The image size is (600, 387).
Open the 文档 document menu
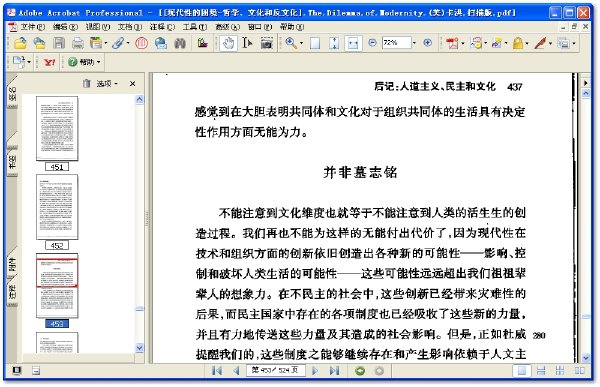click(x=130, y=27)
